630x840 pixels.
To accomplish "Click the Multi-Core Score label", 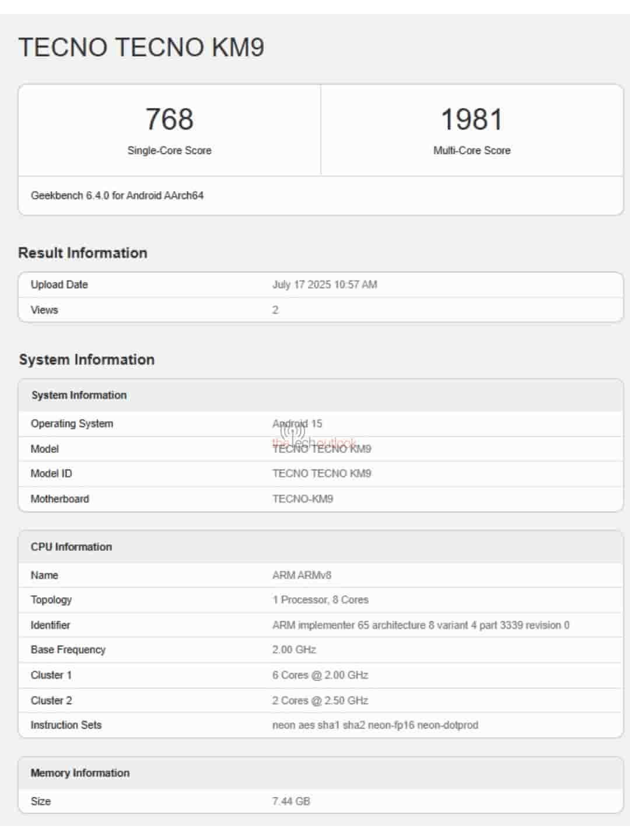I will point(471,150).
